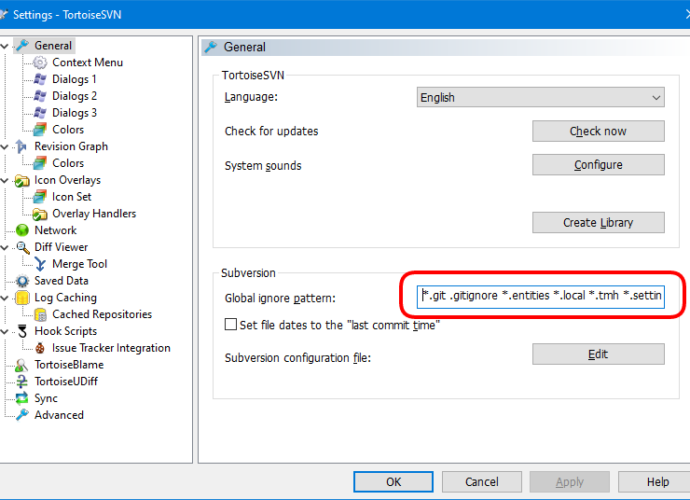Click the Context Menu gear icon

pos(40,62)
